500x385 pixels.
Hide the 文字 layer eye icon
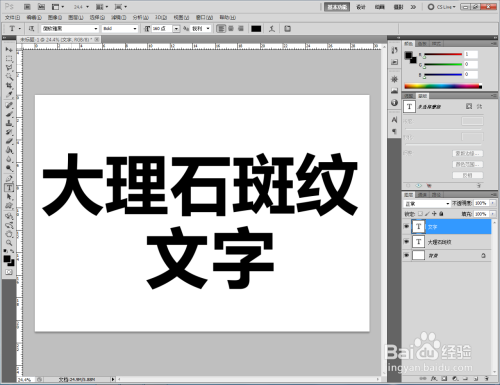(x=406, y=227)
